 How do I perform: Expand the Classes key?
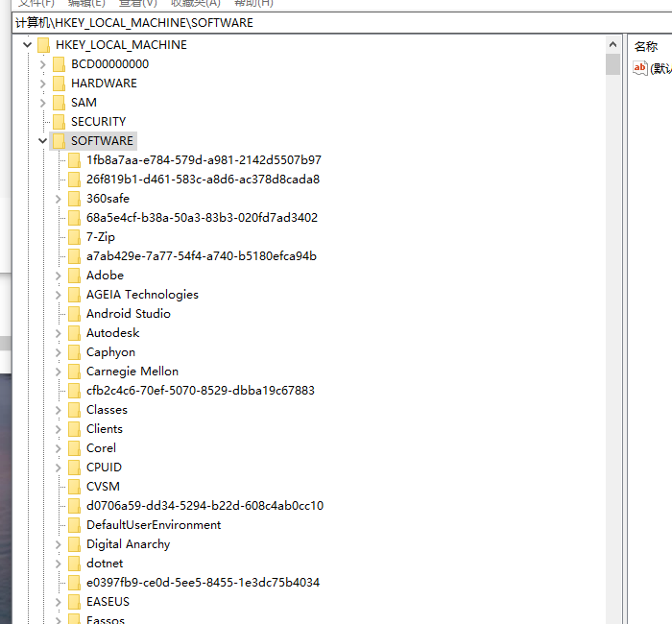pyautogui.click(x=59, y=410)
